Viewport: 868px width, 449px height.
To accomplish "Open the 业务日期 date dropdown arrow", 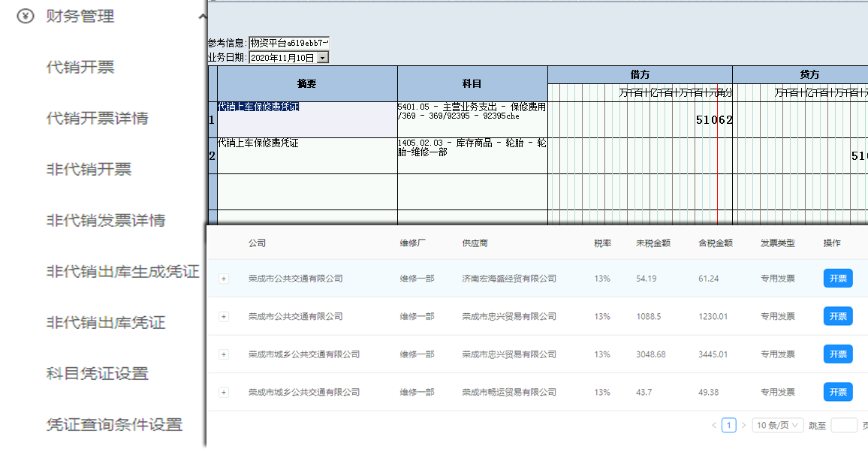I will tap(323, 58).
